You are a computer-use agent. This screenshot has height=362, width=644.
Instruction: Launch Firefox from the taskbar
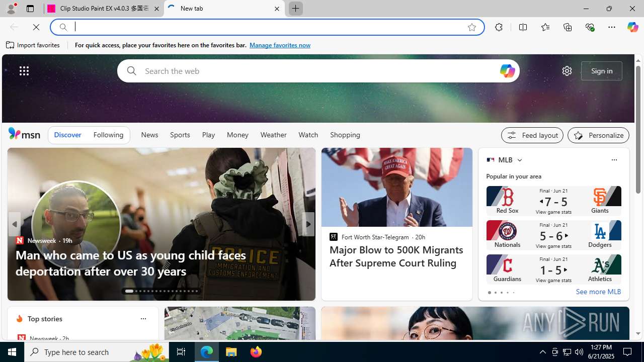click(256, 352)
